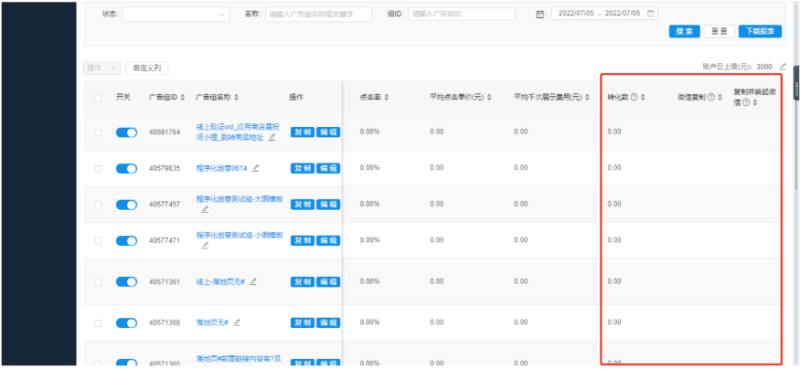
Task: Click the rename pencil under ad group 40577457's name
Action: coord(205,209)
